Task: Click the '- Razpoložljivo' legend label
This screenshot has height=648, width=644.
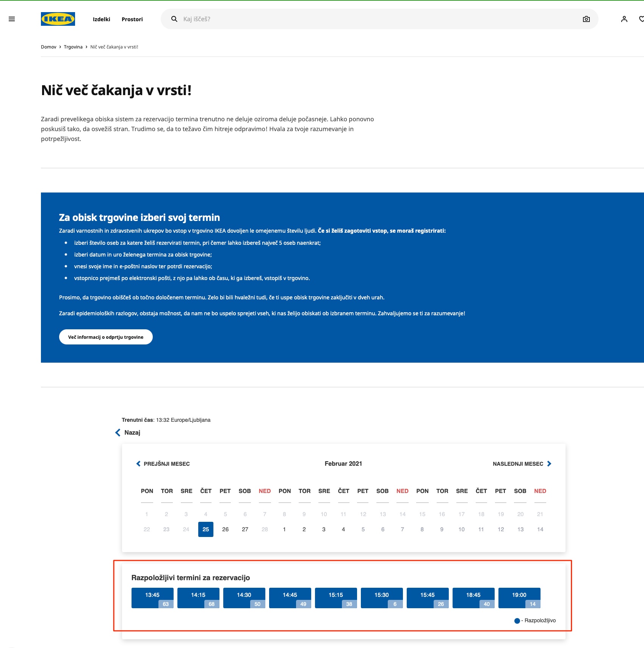Action: (x=538, y=621)
